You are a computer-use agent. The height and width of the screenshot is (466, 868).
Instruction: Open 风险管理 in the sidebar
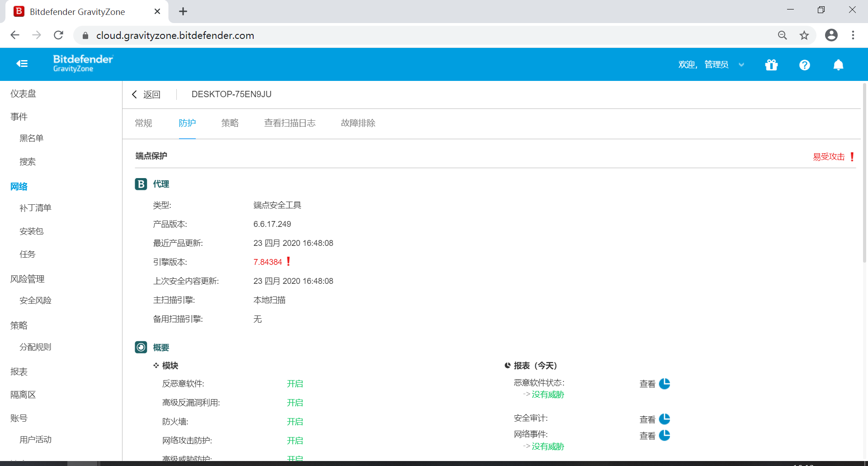[x=27, y=279]
